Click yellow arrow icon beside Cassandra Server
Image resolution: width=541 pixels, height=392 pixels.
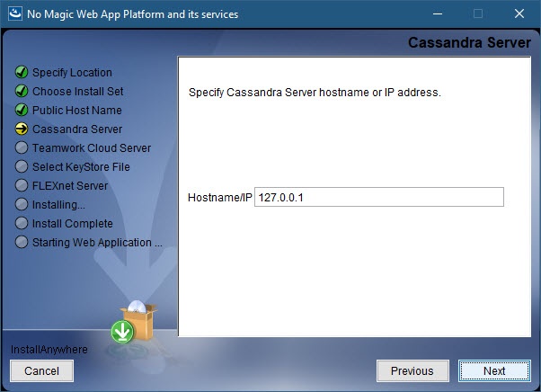[22, 129]
